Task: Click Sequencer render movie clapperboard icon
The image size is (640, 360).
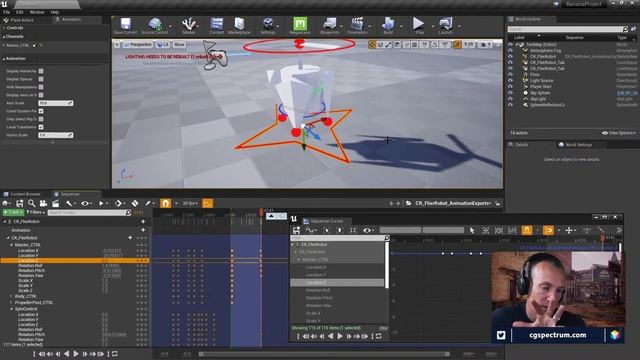Action: (56, 203)
